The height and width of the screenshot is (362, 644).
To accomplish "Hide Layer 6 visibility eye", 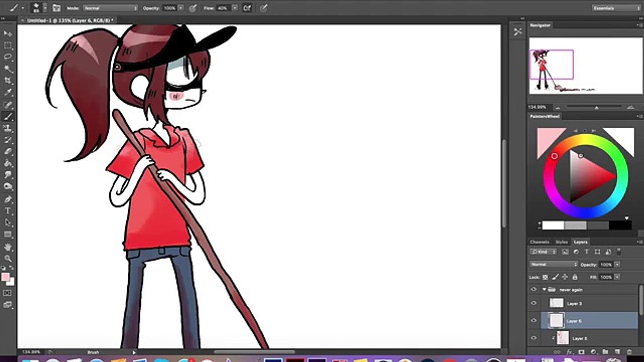I will [534, 320].
